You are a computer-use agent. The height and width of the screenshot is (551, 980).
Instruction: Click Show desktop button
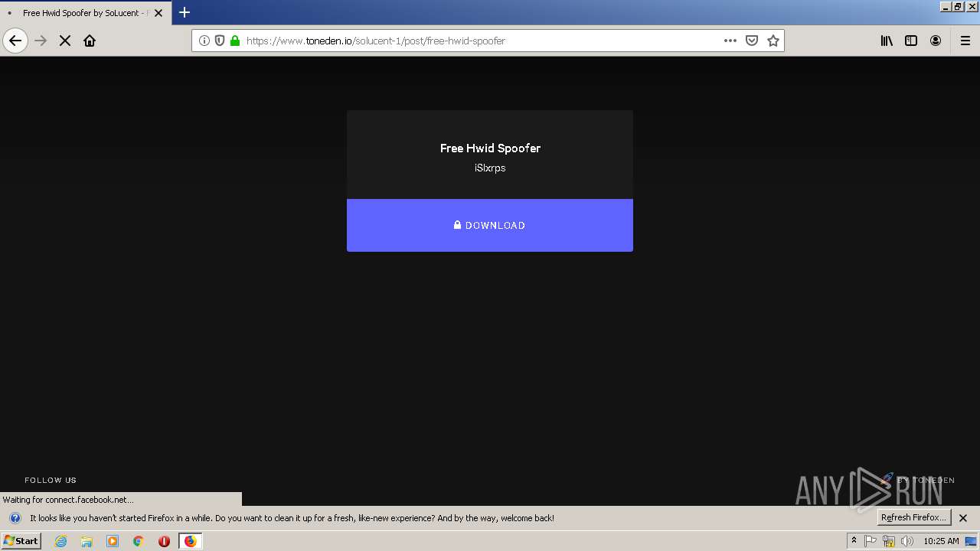pos(972,541)
